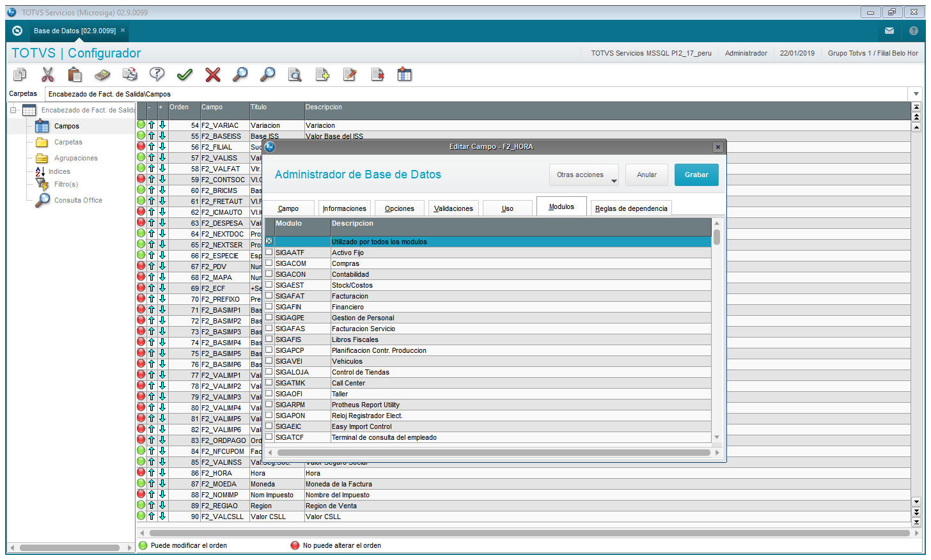
Task: Close the Editar Campo dialog
Action: pyautogui.click(x=718, y=147)
